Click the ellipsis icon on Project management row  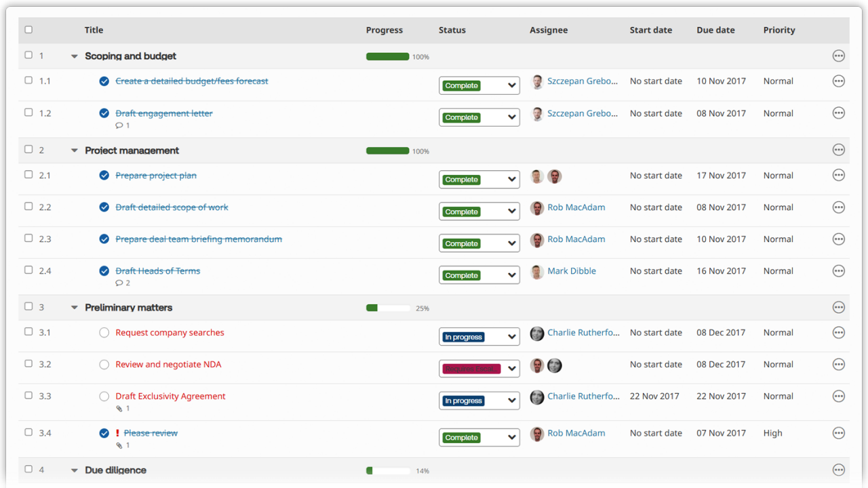point(838,150)
